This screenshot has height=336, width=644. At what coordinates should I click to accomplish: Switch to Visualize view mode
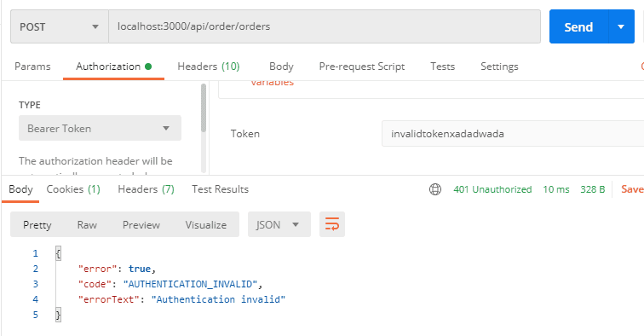click(x=206, y=224)
